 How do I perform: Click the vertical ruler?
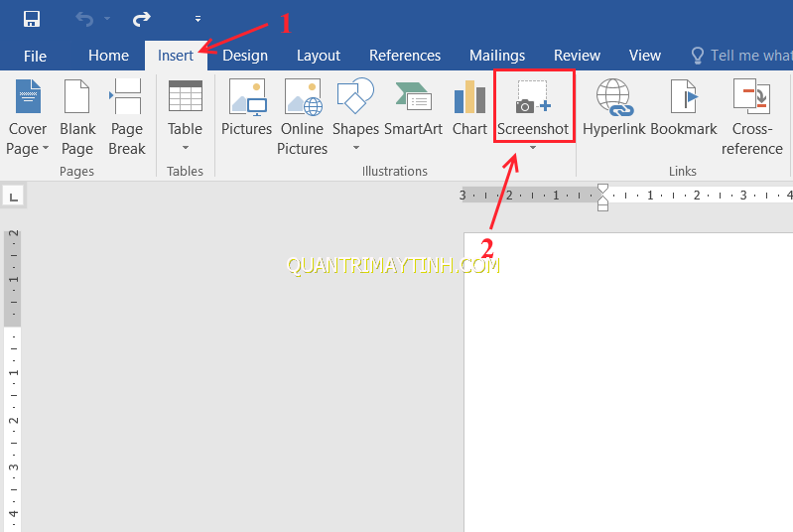[x=13, y=380]
